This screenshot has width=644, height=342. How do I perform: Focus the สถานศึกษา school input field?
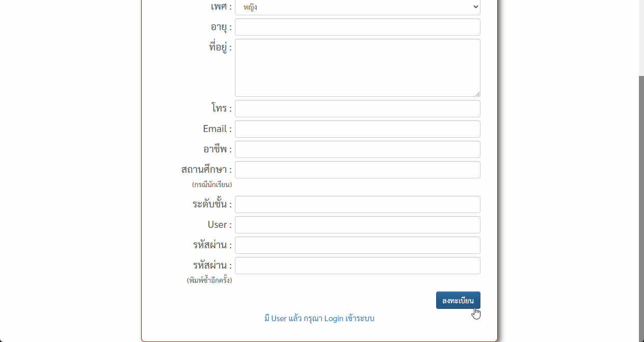[x=357, y=170]
